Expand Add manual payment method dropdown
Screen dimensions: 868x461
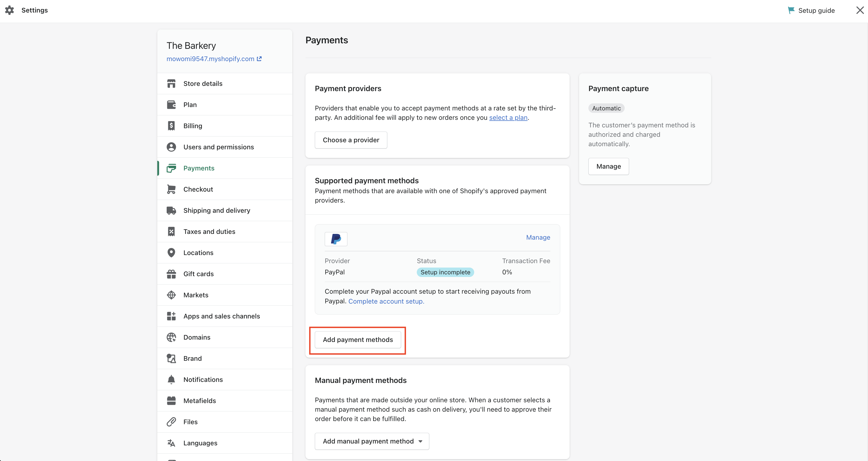[x=372, y=441]
